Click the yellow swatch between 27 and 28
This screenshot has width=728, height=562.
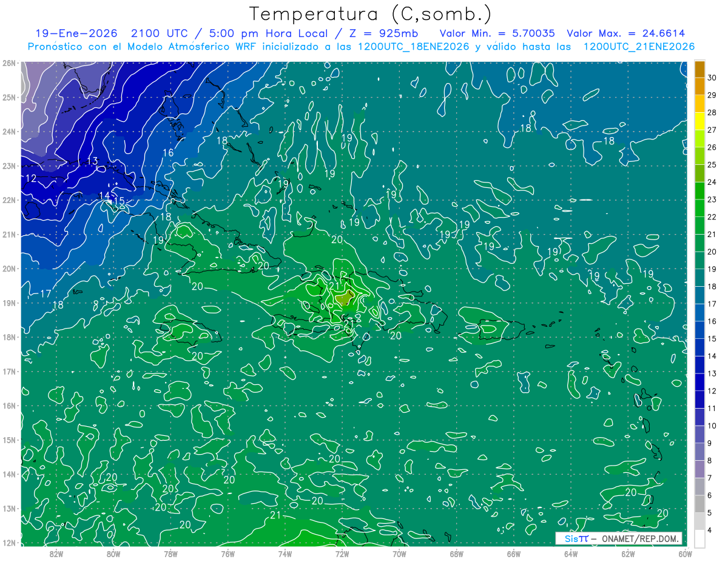pos(699,121)
